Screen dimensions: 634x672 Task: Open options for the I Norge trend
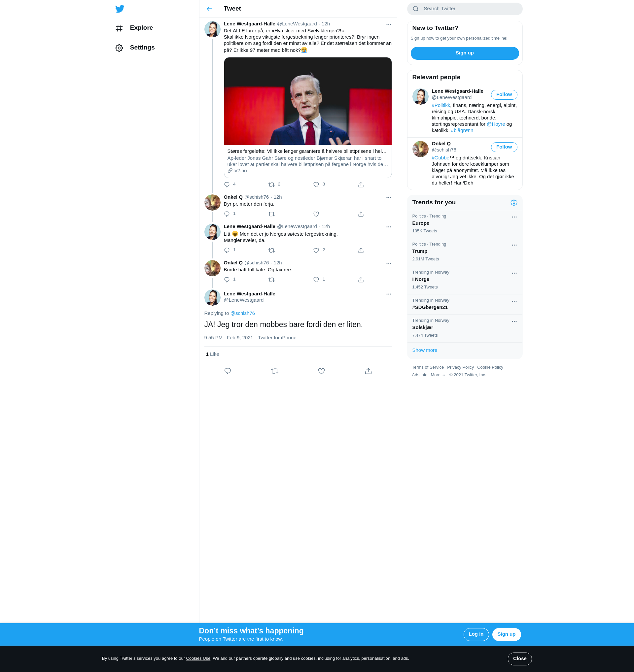coord(514,273)
